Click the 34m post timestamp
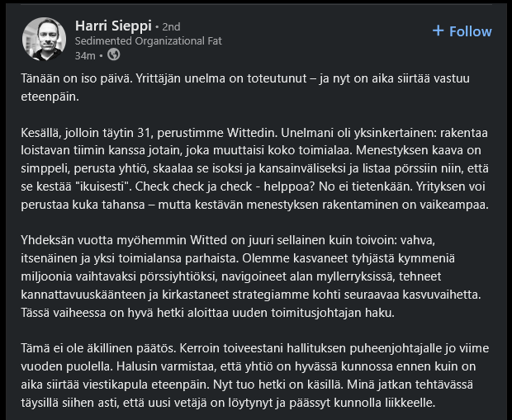Image resolution: width=512 pixels, height=420 pixels. (85, 56)
